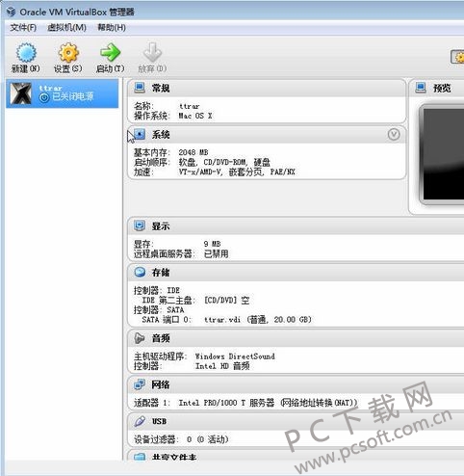
Task: Click the USB device filter '0 (0 活动)' value
Action: coord(207,439)
